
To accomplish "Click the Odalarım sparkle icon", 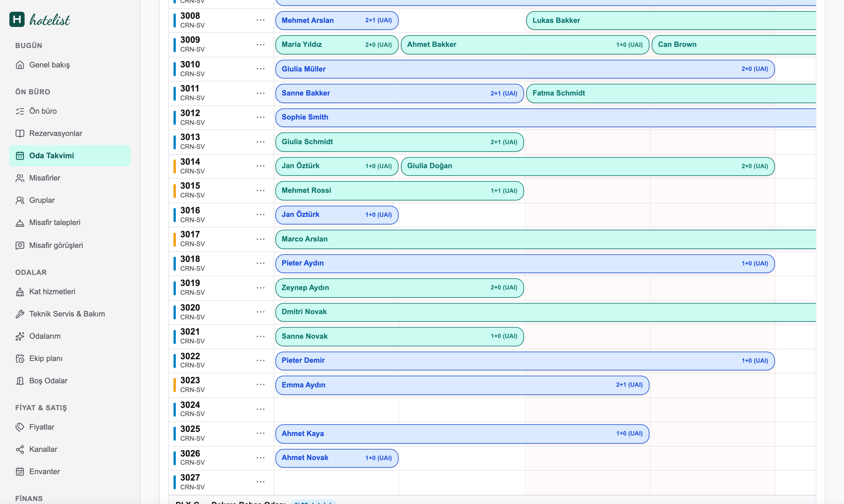I will coord(20,336).
